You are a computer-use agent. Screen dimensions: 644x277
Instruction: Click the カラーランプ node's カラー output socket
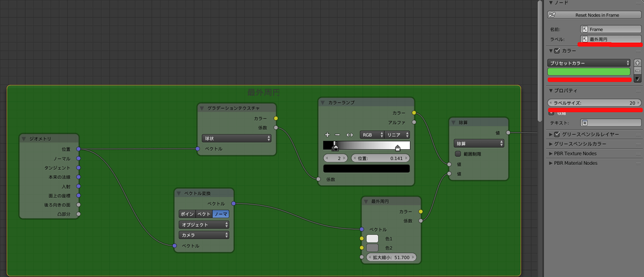coord(414,113)
